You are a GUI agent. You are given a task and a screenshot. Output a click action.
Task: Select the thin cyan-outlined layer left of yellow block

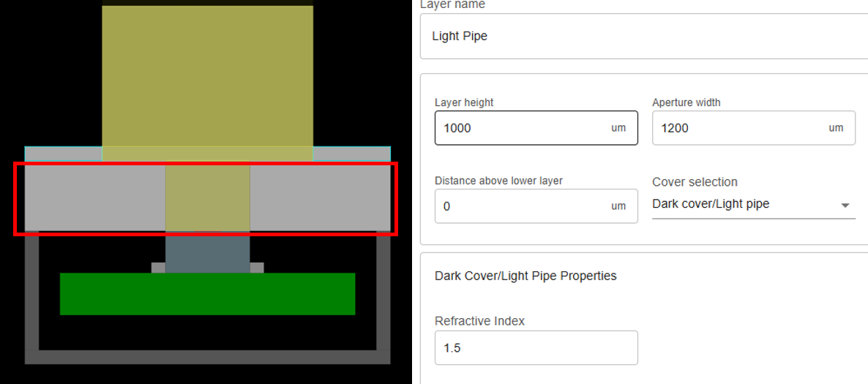point(63,154)
